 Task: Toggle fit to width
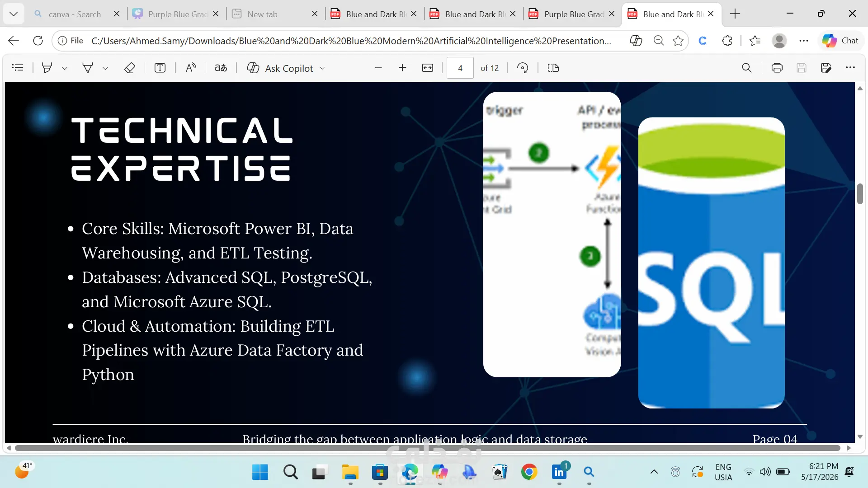point(427,68)
